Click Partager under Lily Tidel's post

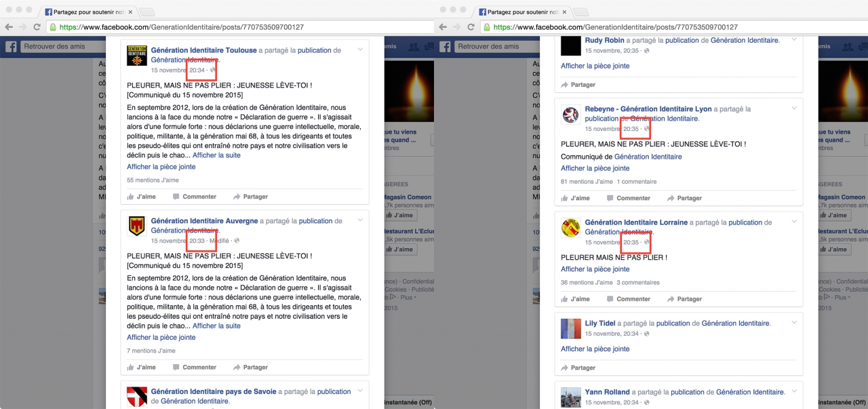point(578,368)
